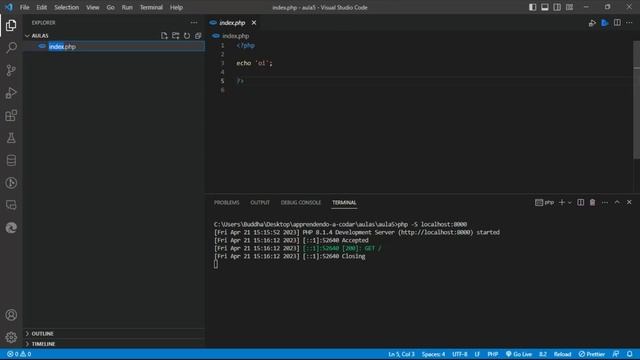Open the Search view in activity bar
Screen dimensions: 640x360
11,48
